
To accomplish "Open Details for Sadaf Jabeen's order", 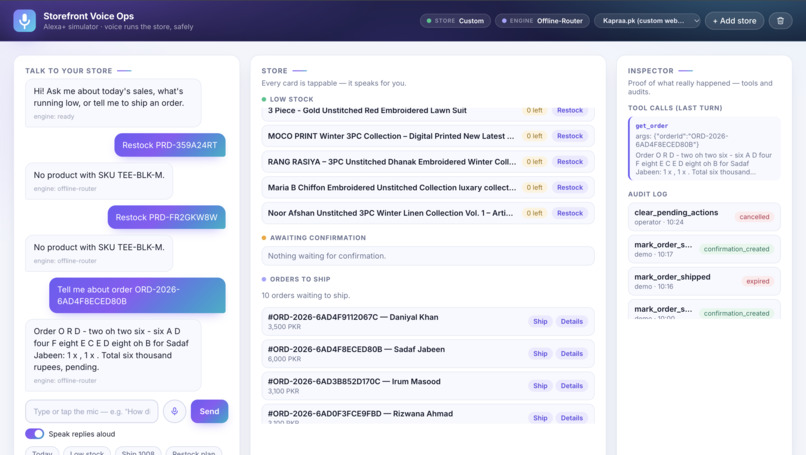I will click(572, 353).
